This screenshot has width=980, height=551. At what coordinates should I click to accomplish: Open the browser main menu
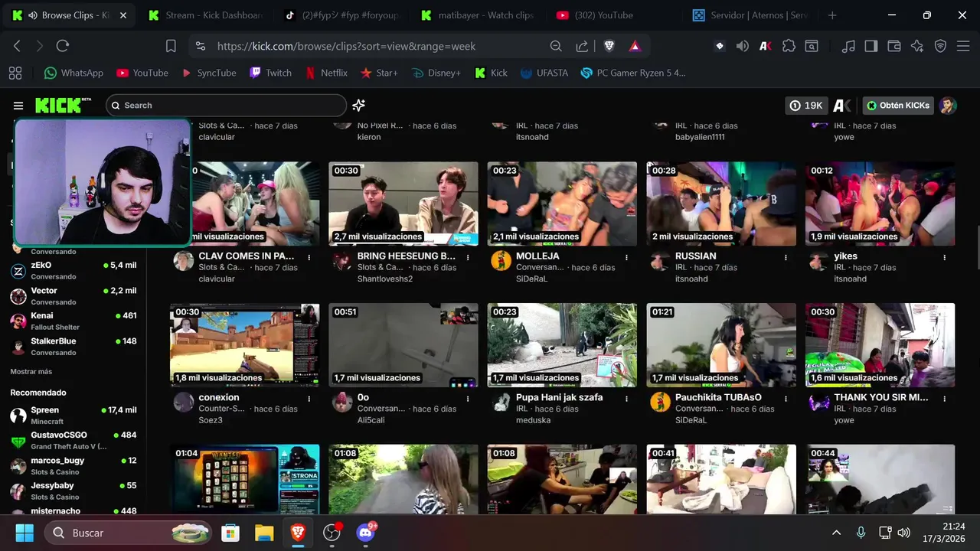(x=963, y=46)
